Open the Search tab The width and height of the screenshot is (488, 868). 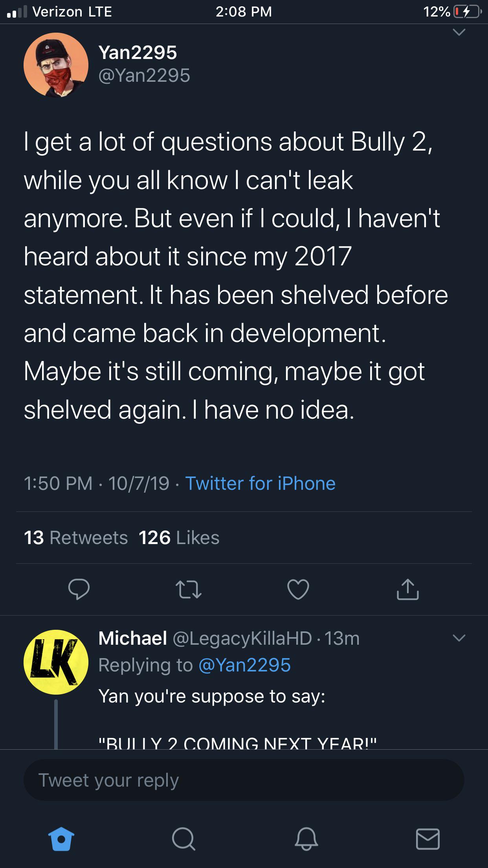coord(183,839)
